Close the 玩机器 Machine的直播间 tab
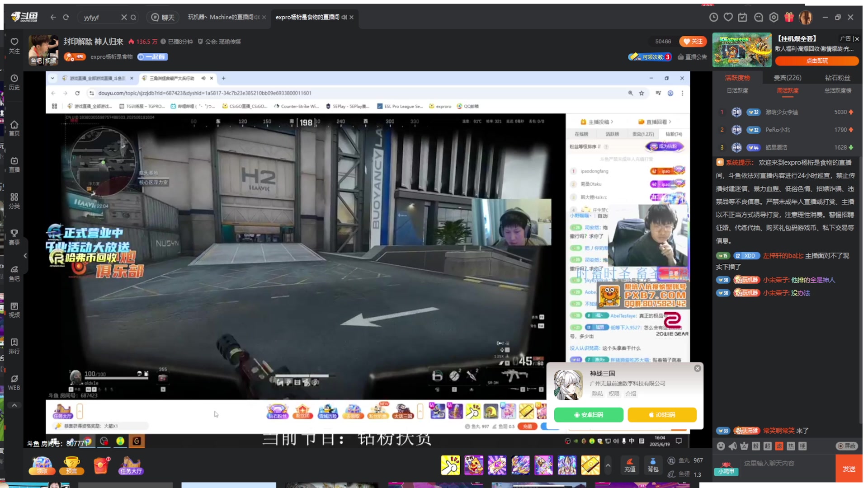 tap(264, 17)
